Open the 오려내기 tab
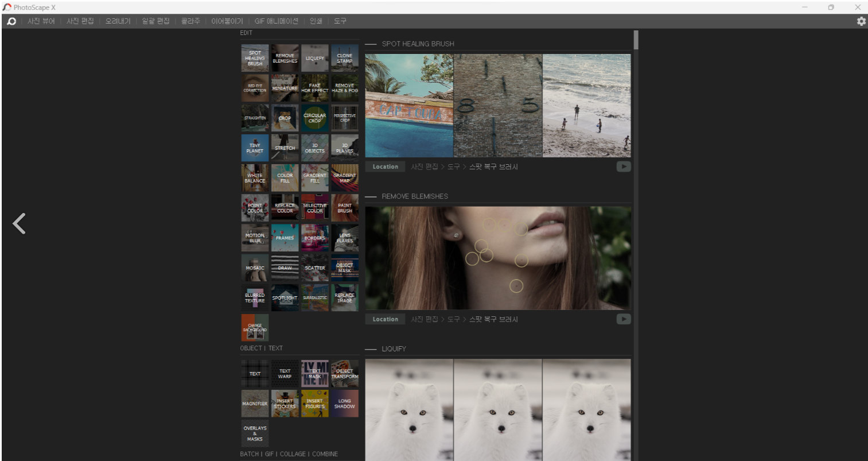Screen dimensions: 868x461 (x=118, y=21)
